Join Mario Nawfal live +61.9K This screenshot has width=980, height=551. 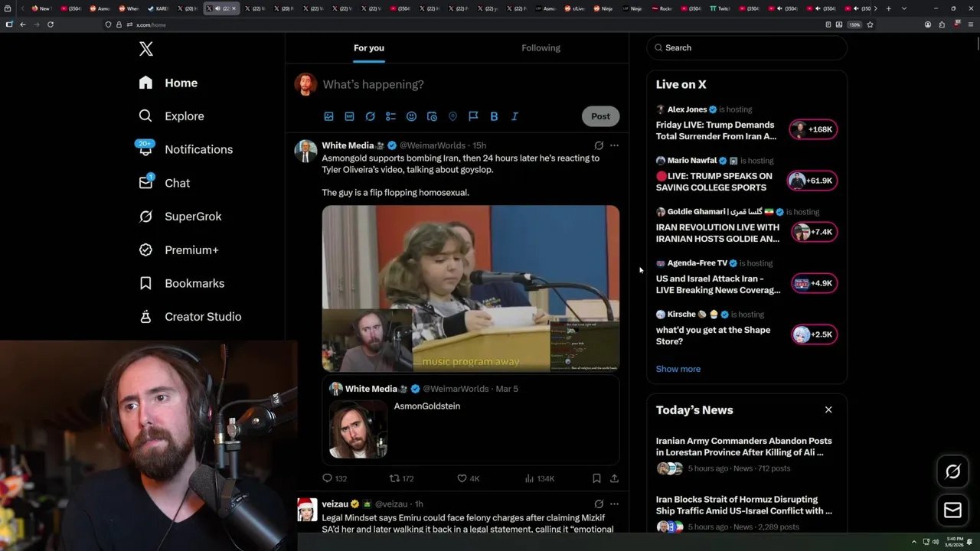point(812,181)
